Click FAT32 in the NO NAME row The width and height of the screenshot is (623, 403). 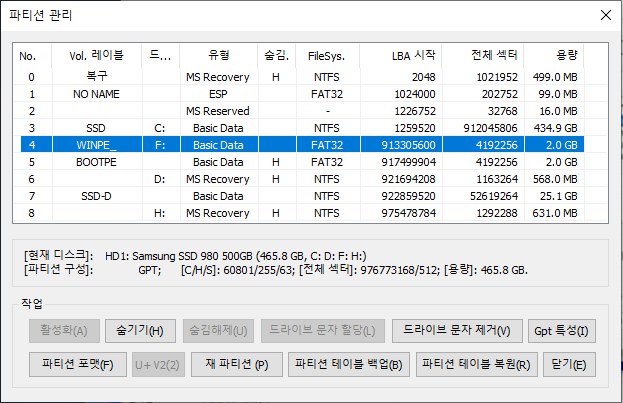(327, 94)
